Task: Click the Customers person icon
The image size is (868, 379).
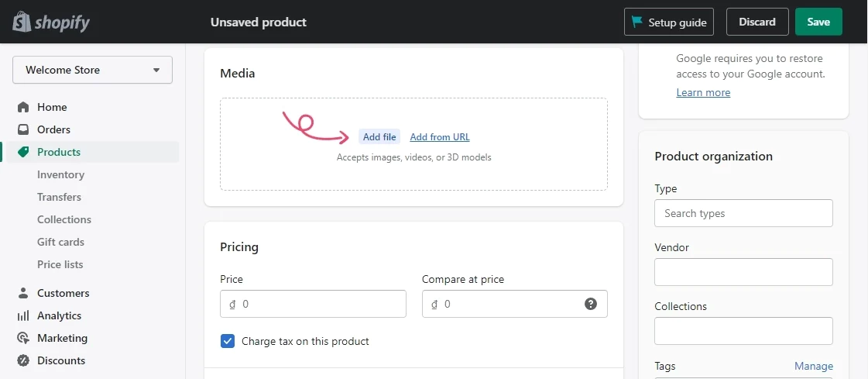Action: click(x=23, y=293)
